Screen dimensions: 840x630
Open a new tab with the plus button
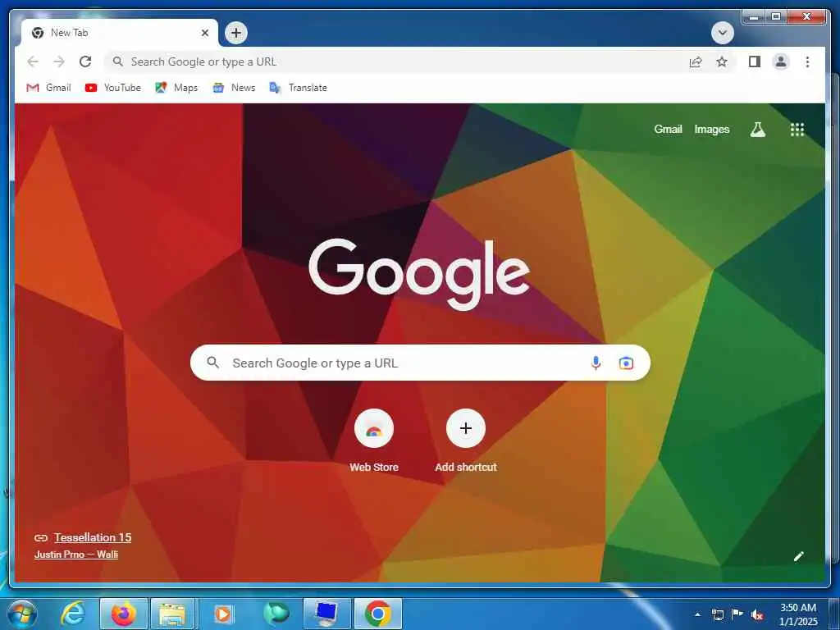coord(236,33)
